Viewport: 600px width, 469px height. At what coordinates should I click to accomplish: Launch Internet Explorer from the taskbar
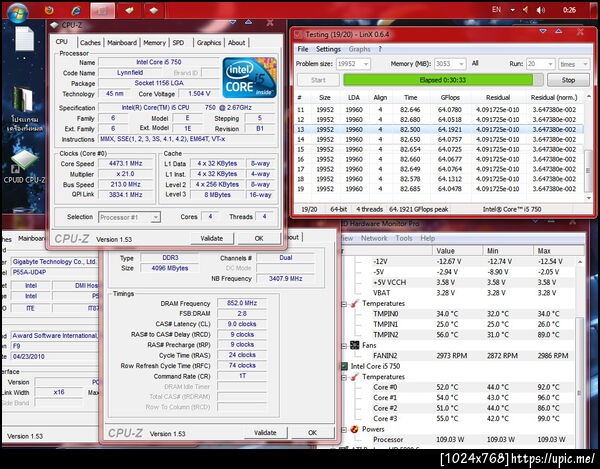click(76, 10)
